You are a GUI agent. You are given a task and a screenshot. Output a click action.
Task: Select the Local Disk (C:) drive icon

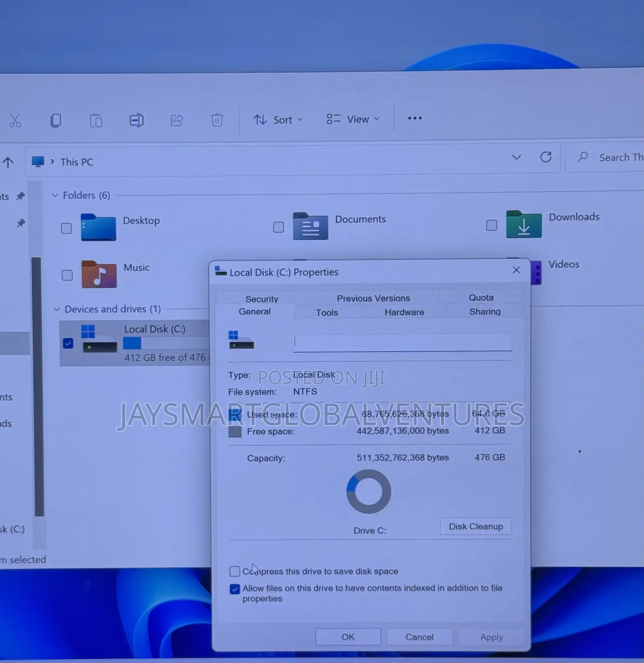(99, 339)
